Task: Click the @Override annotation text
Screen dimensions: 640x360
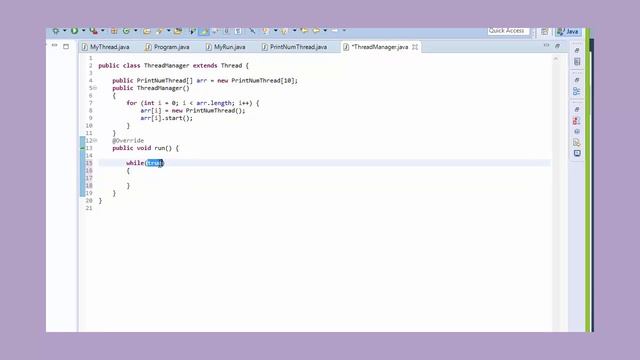Action: click(128, 140)
